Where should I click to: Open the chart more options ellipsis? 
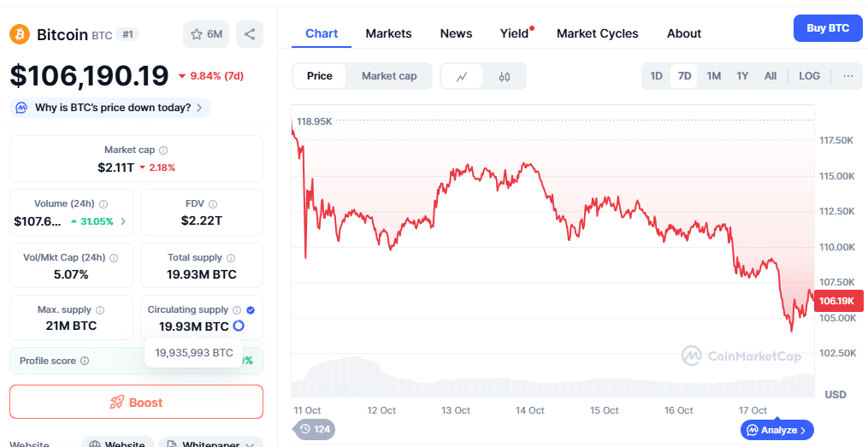click(847, 76)
